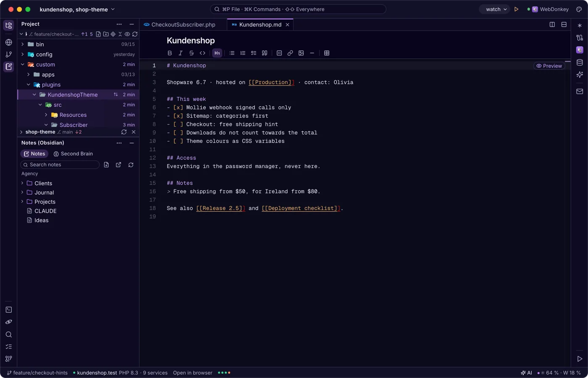Viewport: 588px width, 378px height.
Task: Minimize the Project panel
Action: 131,24
